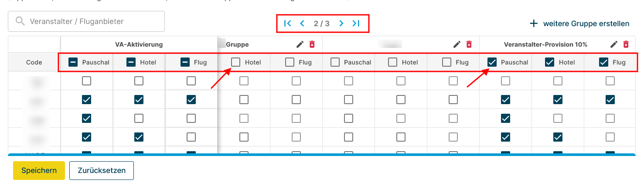
Task: Delete the Veranstalter-Provision 10% group
Action: point(626,44)
